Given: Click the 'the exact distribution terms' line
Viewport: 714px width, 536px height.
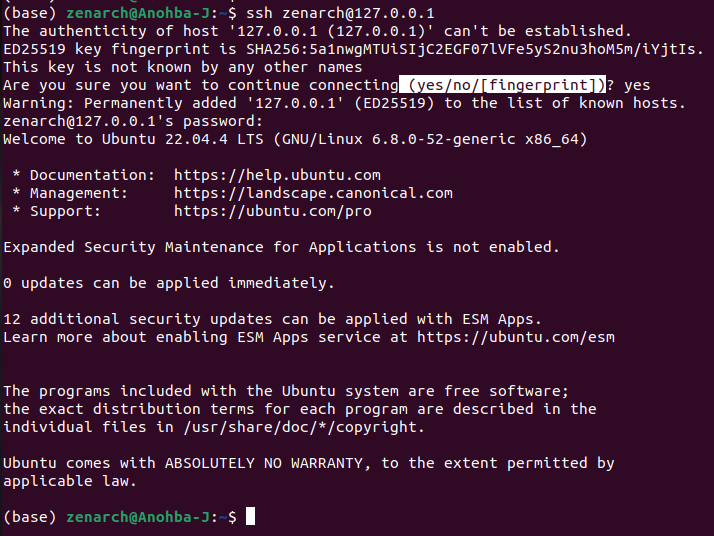Looking at the screenshot, I should [300, 409].
